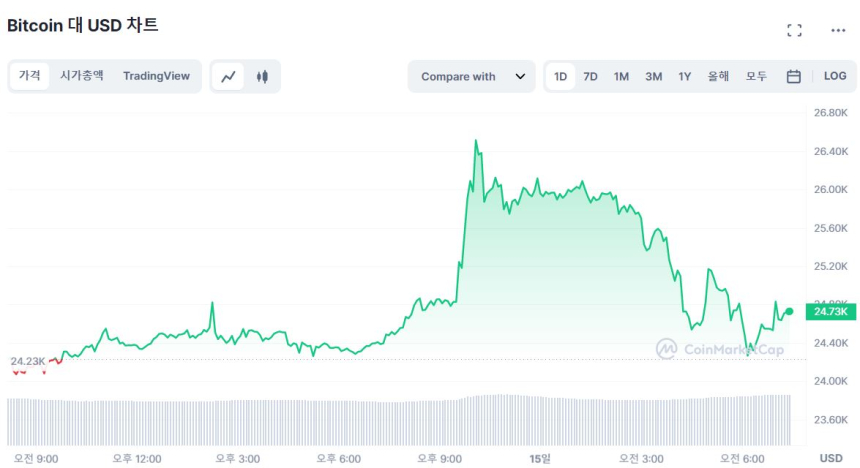Switch to the 시가총액 tab
The image size is (860, 468).
point(81,76)
